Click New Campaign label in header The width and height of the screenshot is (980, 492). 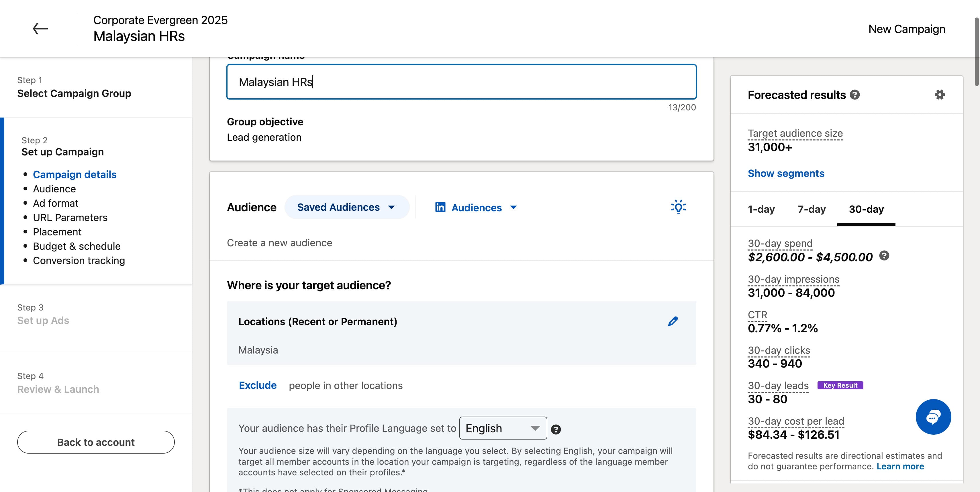(907, 29)
